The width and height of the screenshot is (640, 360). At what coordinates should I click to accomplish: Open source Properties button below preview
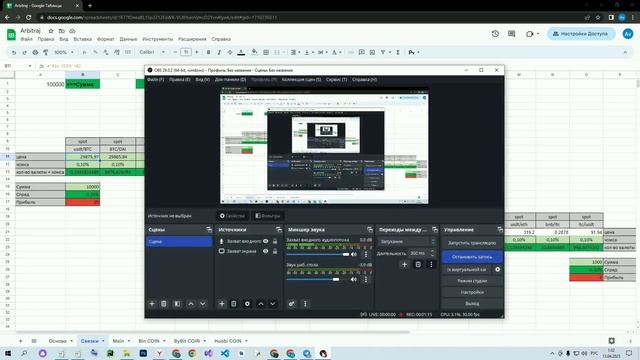(x=232, y=216)
